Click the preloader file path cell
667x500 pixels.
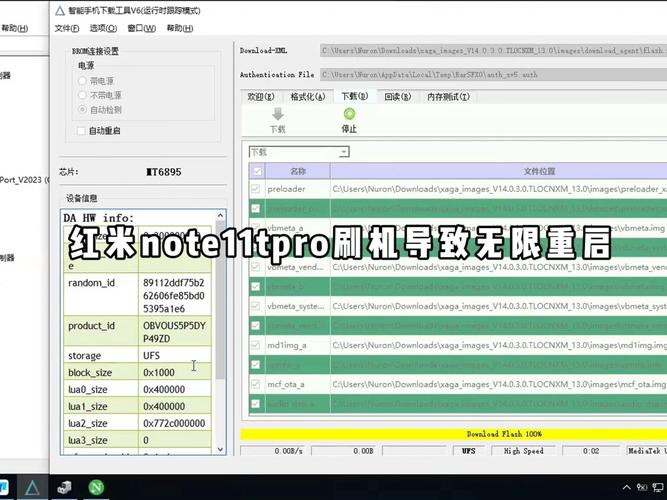(x=499, y=189)
